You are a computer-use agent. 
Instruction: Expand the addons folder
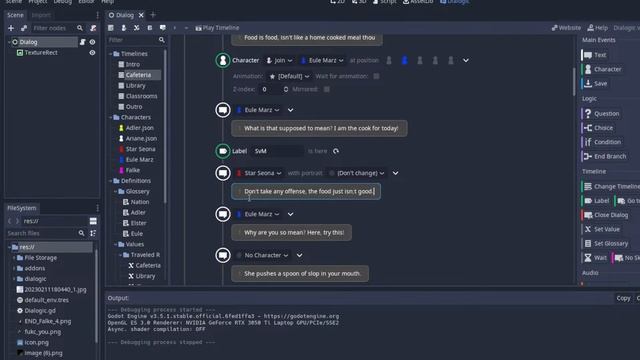point(14,269)
